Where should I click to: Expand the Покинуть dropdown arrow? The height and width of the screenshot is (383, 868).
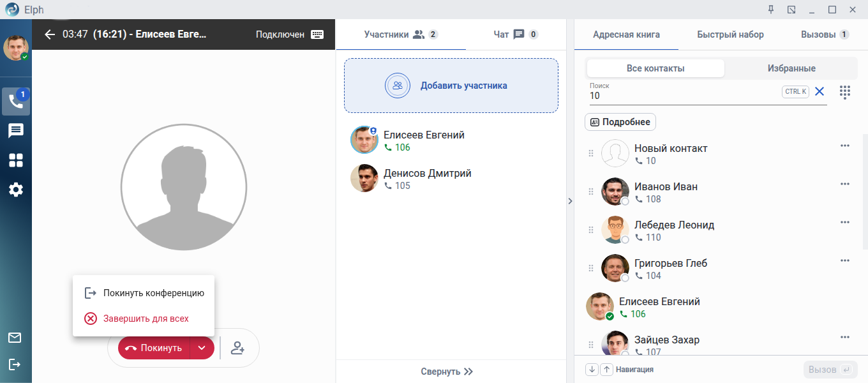(202, 348)
